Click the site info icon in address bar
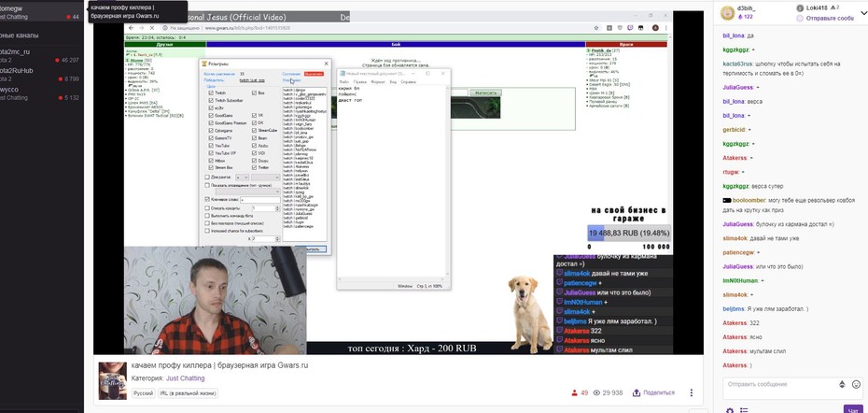 165,28
